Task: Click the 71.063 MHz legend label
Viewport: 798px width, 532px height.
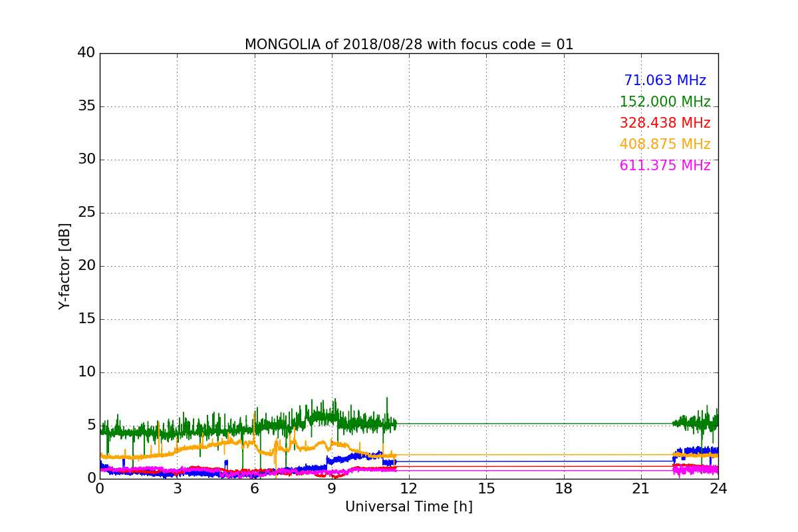Action: click(665, 80)
